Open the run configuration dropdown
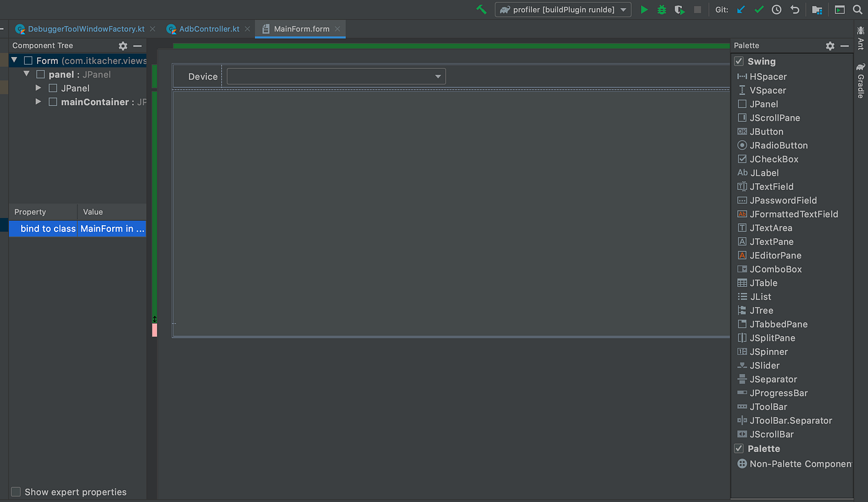This screenshot has width=868, height=502. tap(623, 9)
